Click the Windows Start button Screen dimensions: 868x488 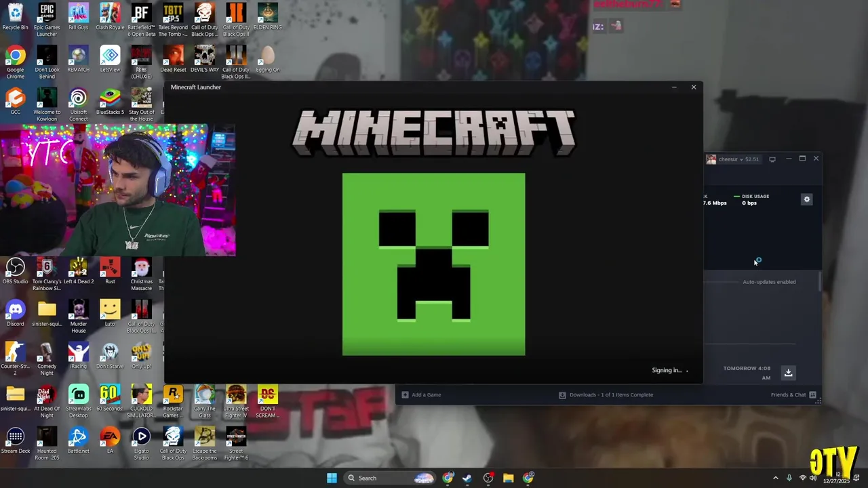click(x=332, y=478)
